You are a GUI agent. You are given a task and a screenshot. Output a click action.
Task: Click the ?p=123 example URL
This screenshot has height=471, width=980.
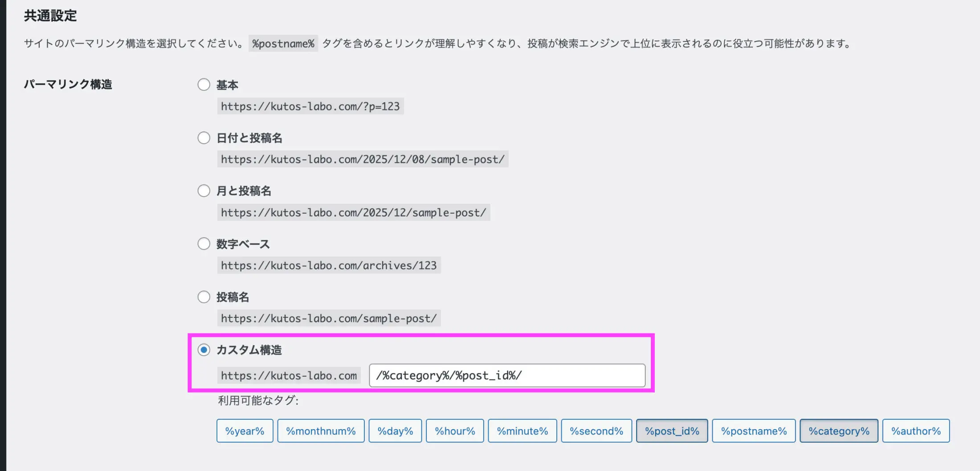310,106
